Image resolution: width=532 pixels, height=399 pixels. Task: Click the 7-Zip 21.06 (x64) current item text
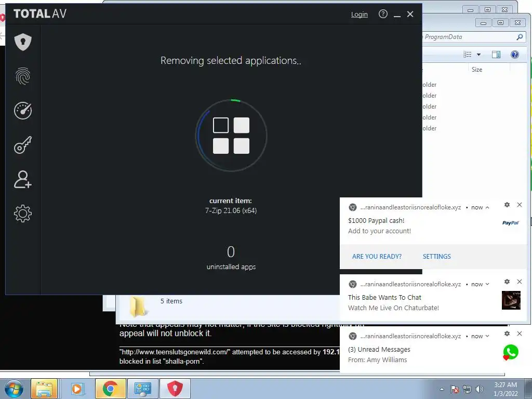[231, 211]
